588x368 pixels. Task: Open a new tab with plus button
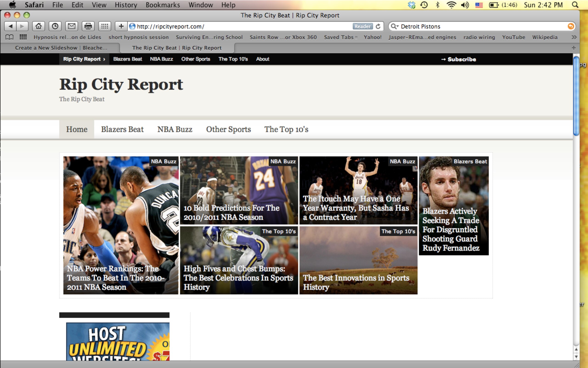[574, 48]
